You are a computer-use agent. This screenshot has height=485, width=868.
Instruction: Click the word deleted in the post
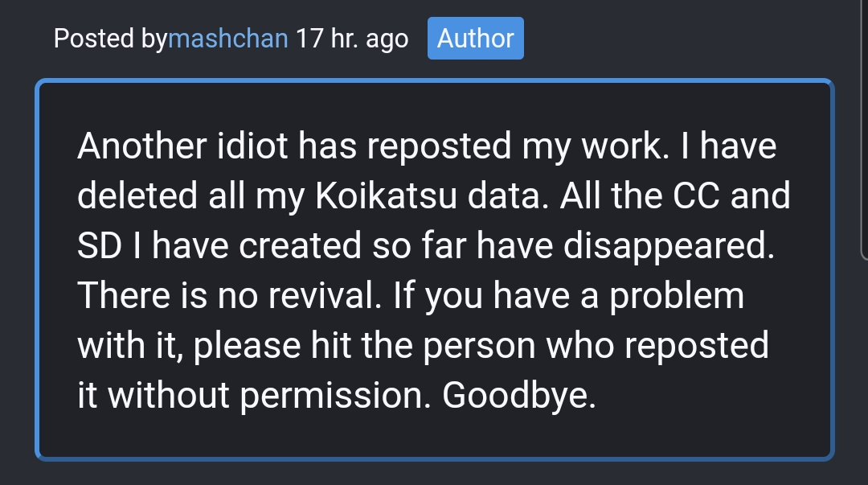(x=129, y=197)
